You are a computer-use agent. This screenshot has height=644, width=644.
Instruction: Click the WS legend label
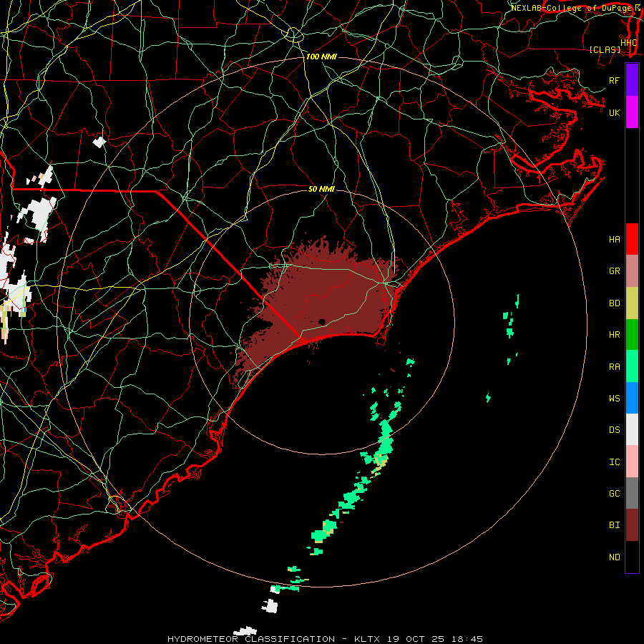pyautogui.click(x=614, y=399)
